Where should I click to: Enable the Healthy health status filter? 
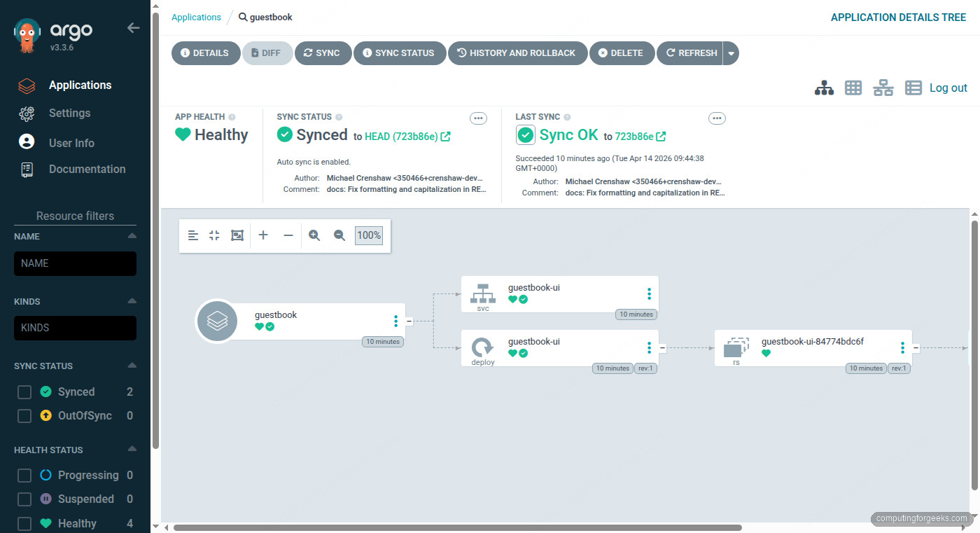point(24,523)
